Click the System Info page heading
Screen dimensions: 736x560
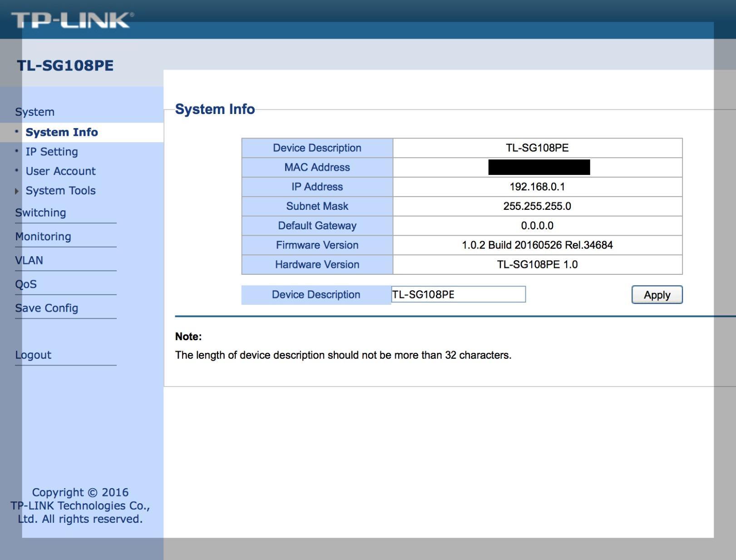point(215,109)
